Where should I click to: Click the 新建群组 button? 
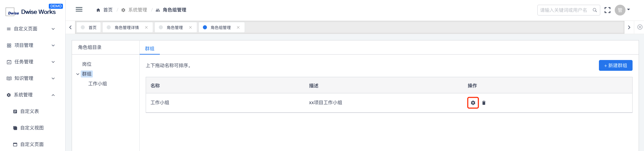(615, 65)
